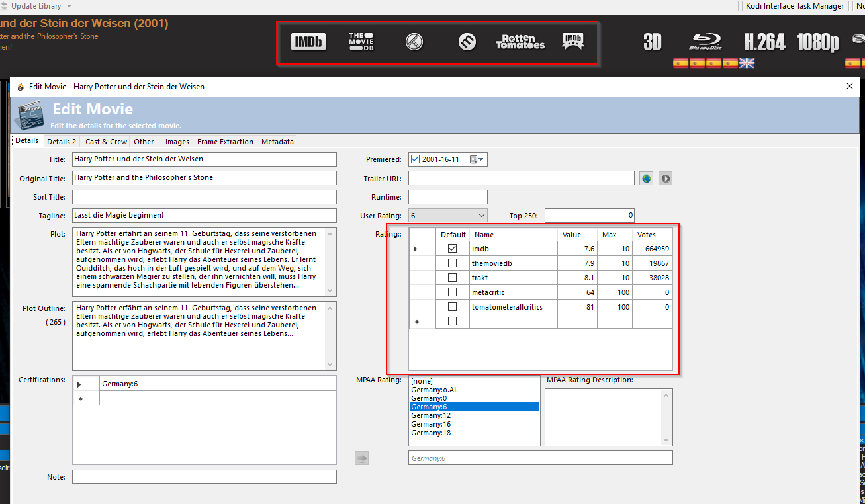Image resolution: width=865 pixels, height=504 pixels.
Task: Click the IMDb Top 250 badge
Action: click(x=573, y=42)
